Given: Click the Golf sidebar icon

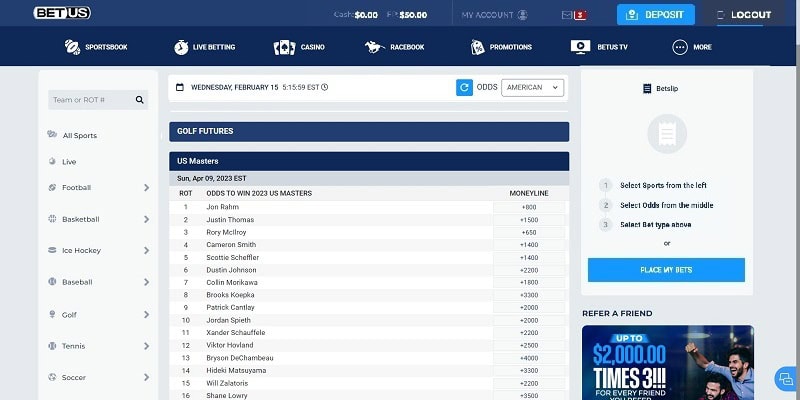Looking at the screenshot, I should click(52, 314).
